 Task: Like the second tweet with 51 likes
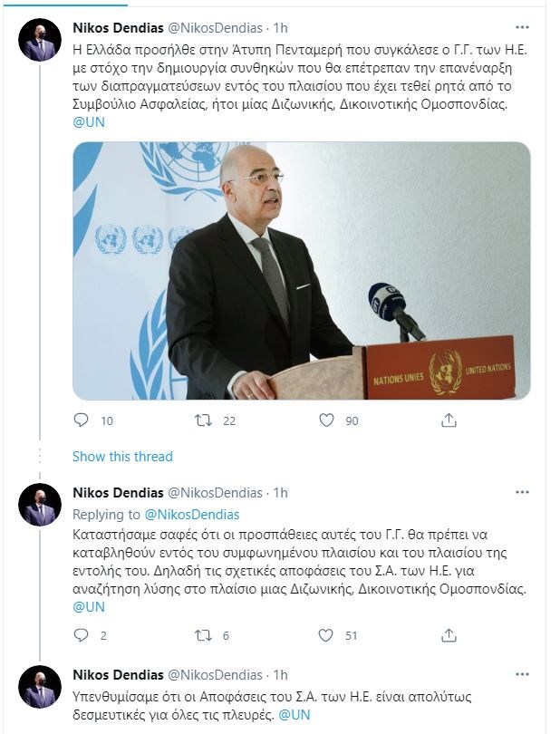point(327,636)
